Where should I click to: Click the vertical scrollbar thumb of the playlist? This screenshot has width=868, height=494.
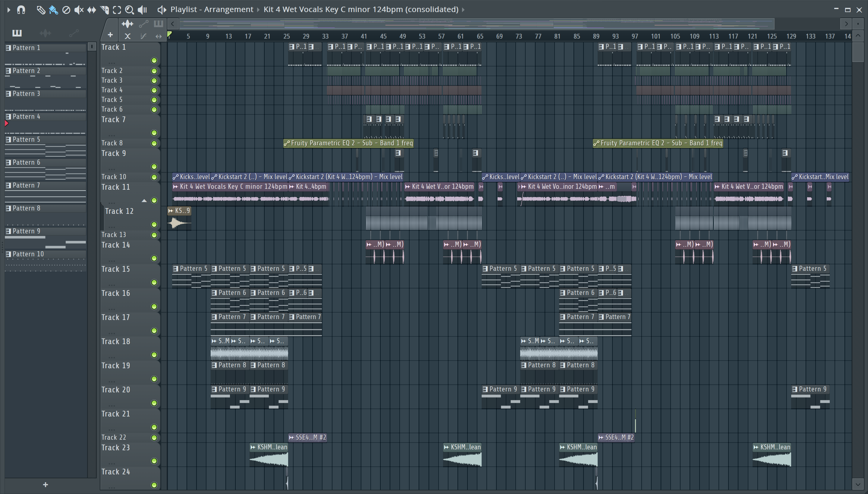click(x=858, y=52)
